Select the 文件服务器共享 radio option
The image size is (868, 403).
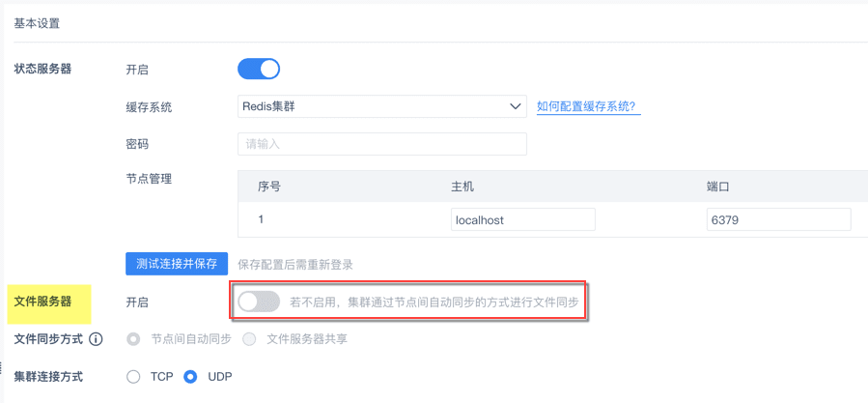[x=249, y=339]
